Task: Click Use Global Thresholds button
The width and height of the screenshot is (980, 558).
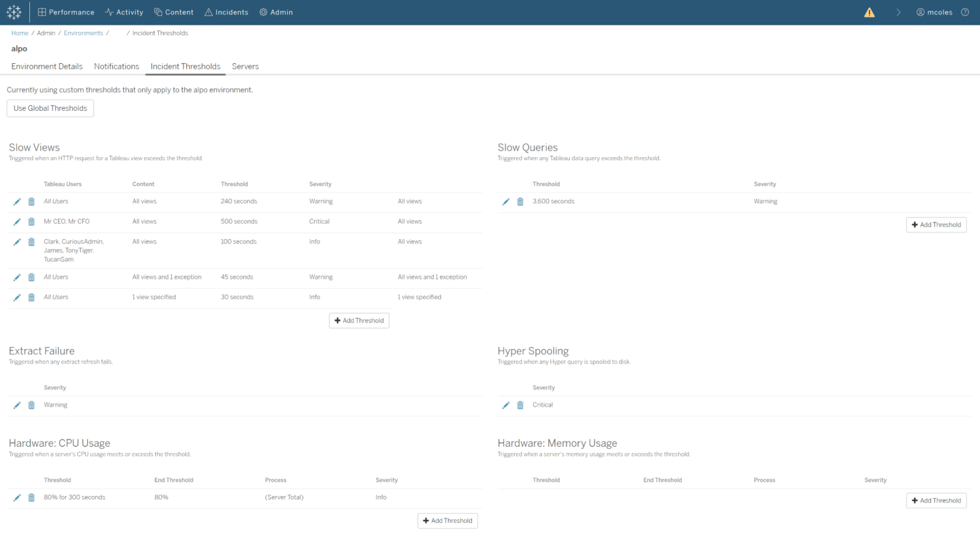Action: pos(50,108)
